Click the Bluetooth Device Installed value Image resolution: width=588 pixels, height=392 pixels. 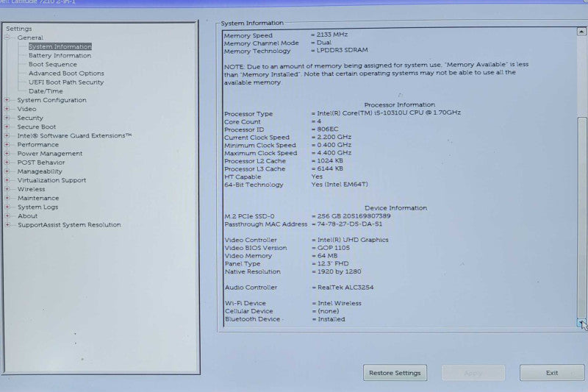click(331, 319)
